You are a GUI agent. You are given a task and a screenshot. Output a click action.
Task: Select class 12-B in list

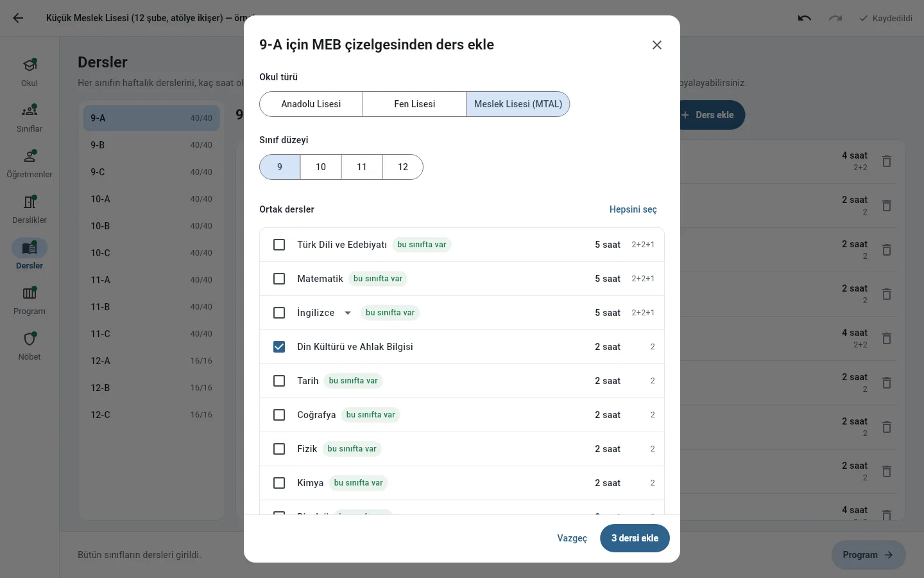tap(151, 388)
